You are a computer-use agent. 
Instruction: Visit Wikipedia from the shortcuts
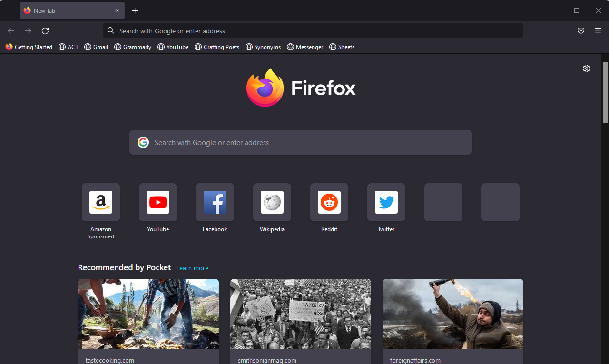point(272,202)
